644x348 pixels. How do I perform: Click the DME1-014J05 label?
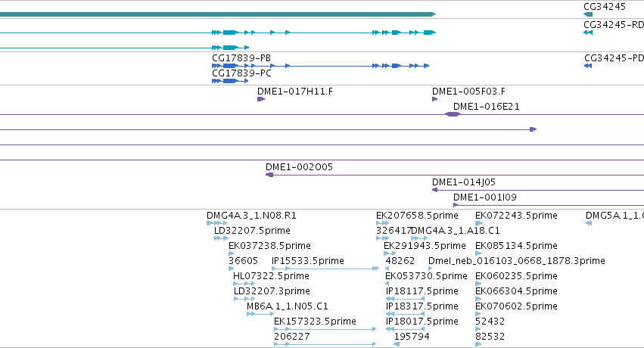(x=464, y=182)
